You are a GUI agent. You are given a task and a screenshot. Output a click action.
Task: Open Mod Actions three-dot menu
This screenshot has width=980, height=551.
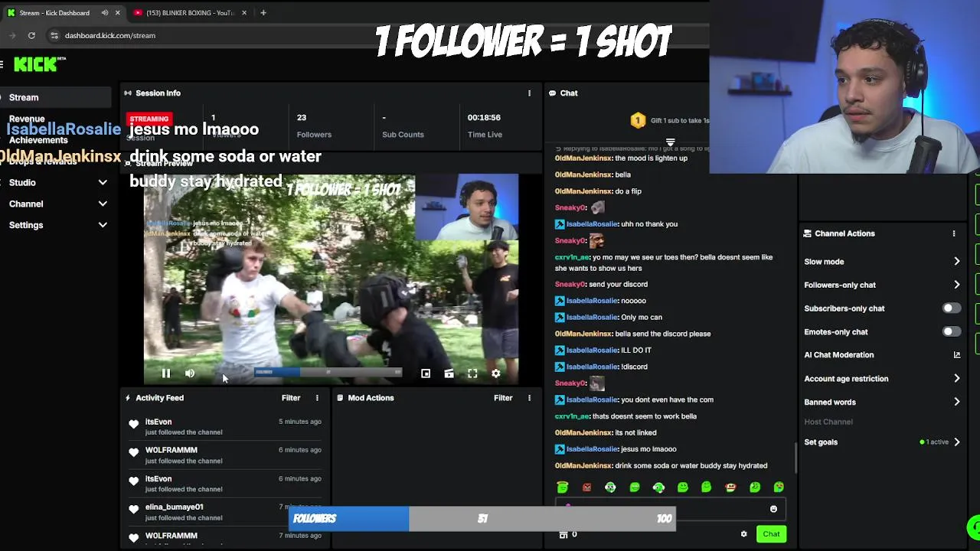pos(529,398)
